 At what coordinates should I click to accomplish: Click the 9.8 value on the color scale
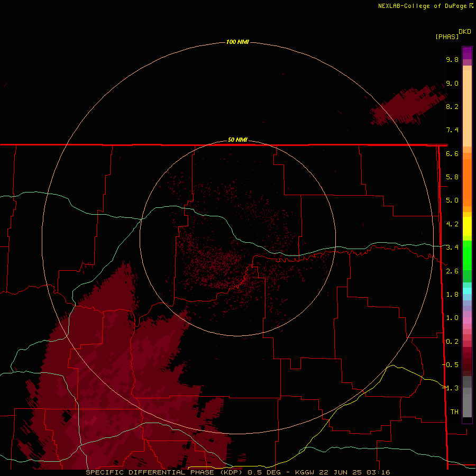(x=452, y=59)
